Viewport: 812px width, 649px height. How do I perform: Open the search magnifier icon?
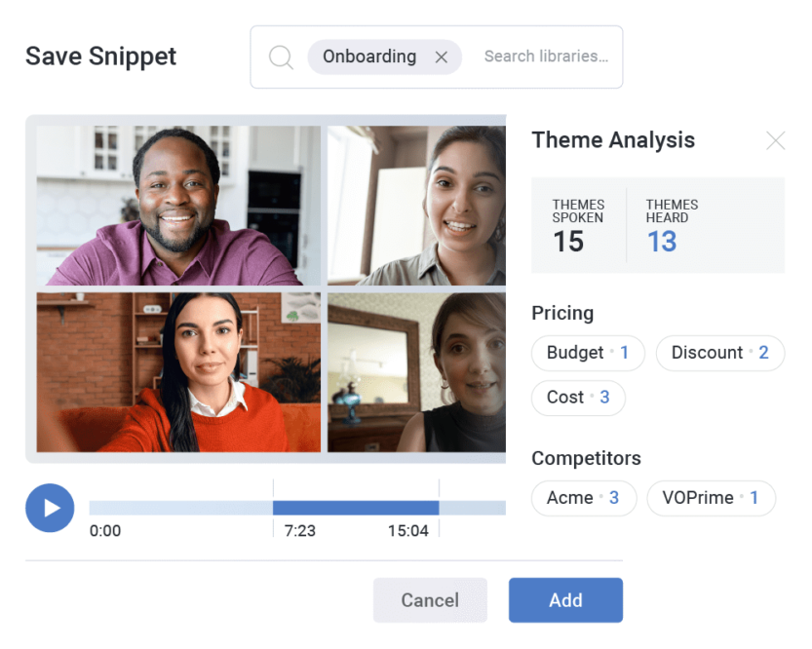(x=282, y=57)
